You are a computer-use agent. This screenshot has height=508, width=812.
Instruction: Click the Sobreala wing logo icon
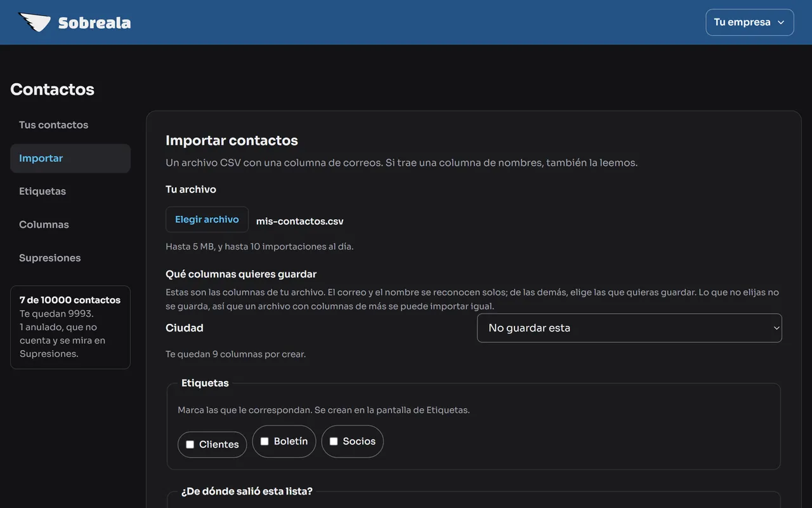point(34,22)
